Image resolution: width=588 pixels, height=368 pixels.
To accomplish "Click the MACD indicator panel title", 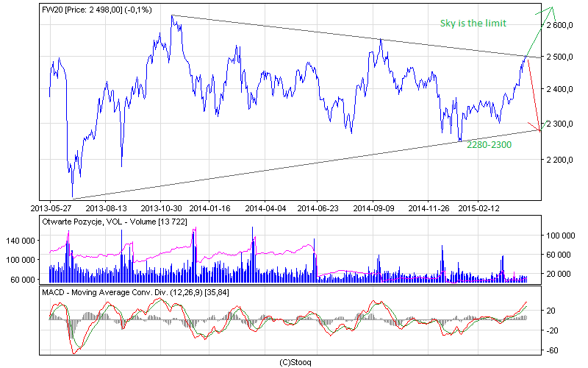I will (135, 292).
